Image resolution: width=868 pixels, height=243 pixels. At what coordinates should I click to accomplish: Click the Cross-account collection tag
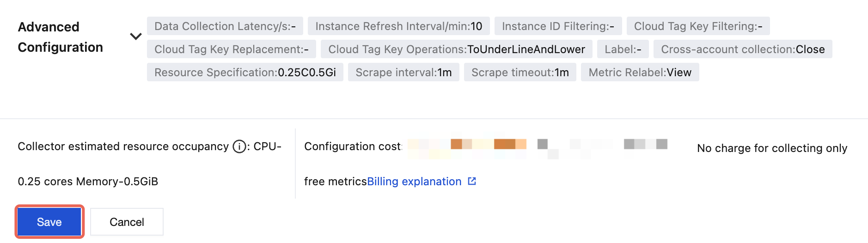742,49
